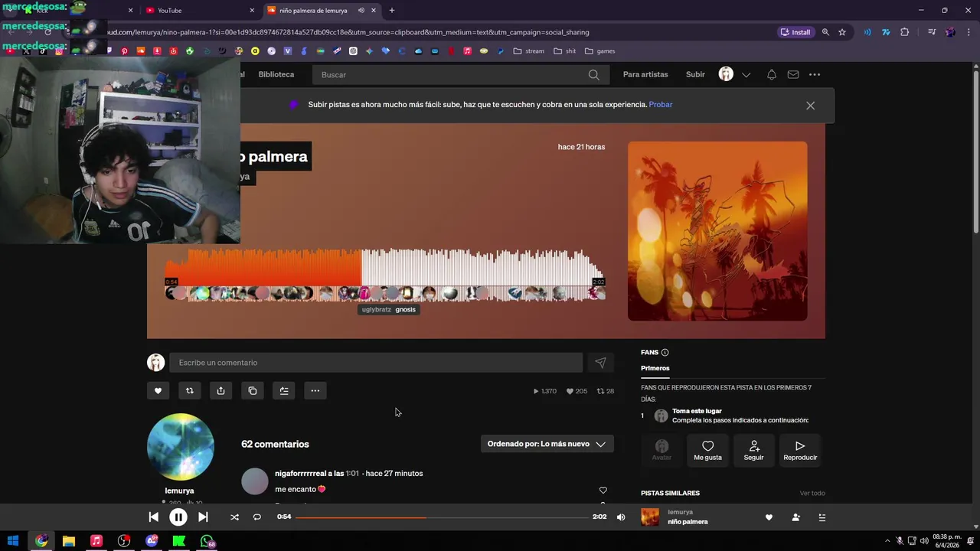
Task: Expand the profile avatar dropdown chevron
Action: 746,75
